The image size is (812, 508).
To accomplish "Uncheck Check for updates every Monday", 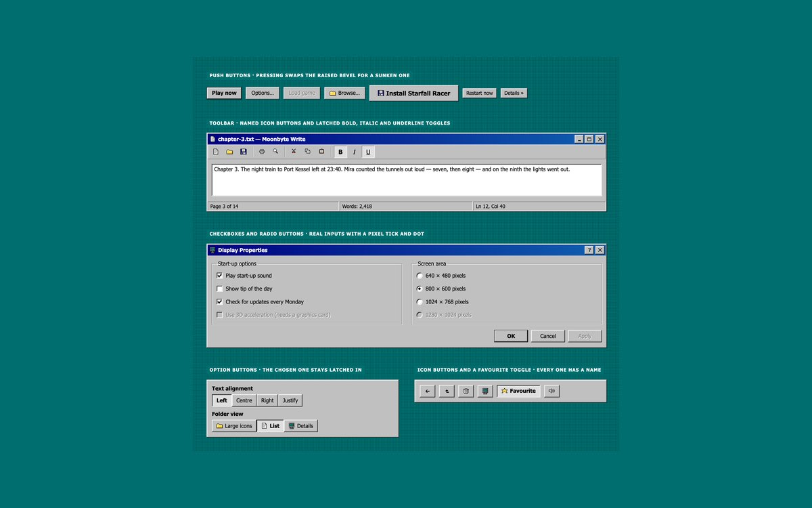I will click(219, 301).
